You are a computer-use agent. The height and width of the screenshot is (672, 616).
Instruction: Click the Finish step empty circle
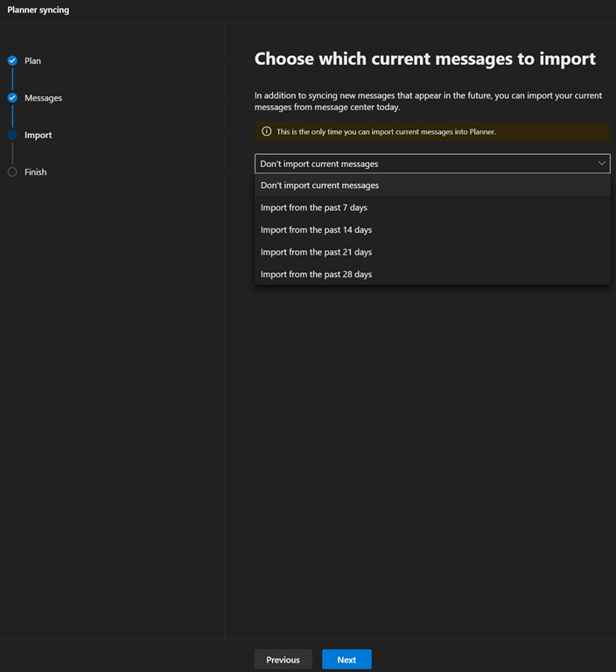[12, 171]
